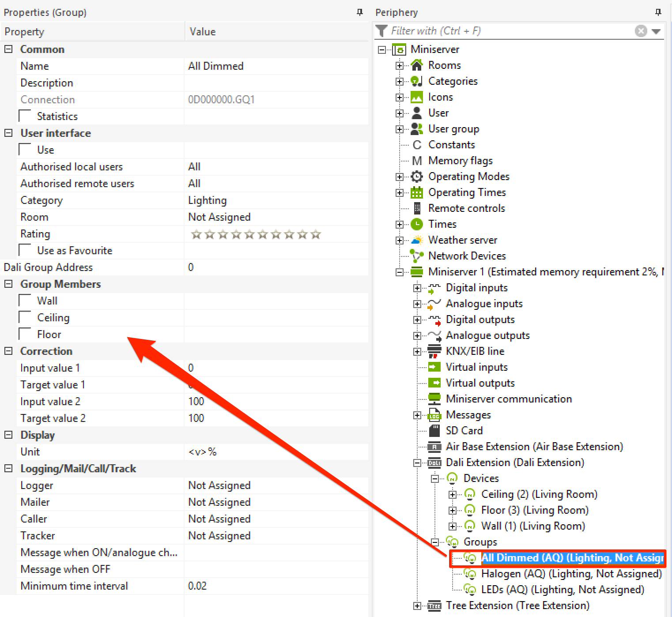Image resolution: width=672 pixels, height=617 pixels.
Task: Click the SD Card icon
Action: click(434, 431)
